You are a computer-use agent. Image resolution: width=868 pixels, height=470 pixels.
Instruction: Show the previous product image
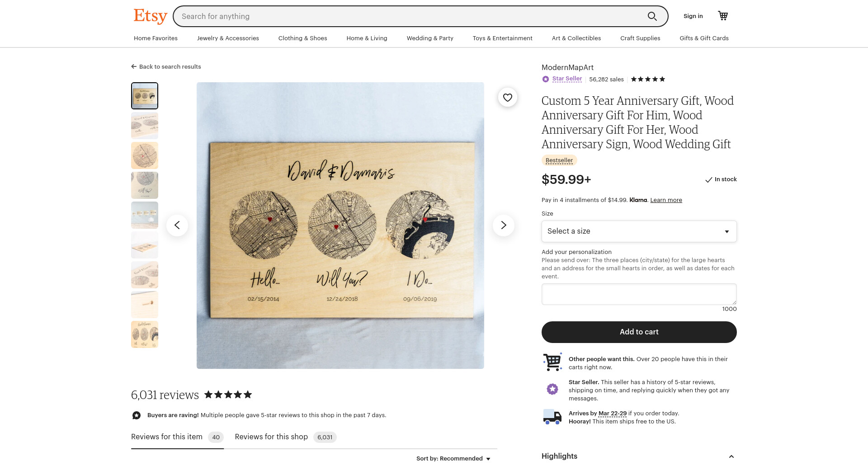point(177,225)
